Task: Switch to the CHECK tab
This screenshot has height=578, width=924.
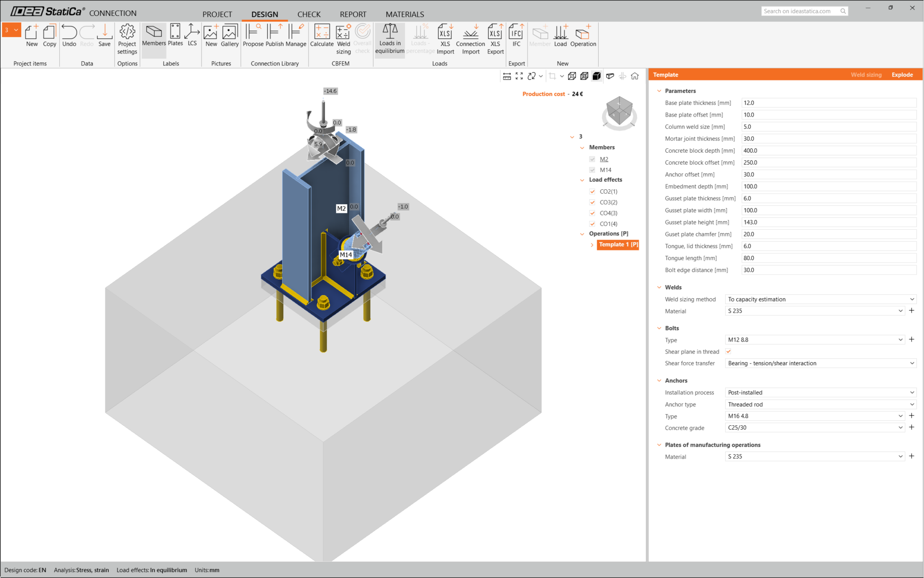Action: point(308,14)
